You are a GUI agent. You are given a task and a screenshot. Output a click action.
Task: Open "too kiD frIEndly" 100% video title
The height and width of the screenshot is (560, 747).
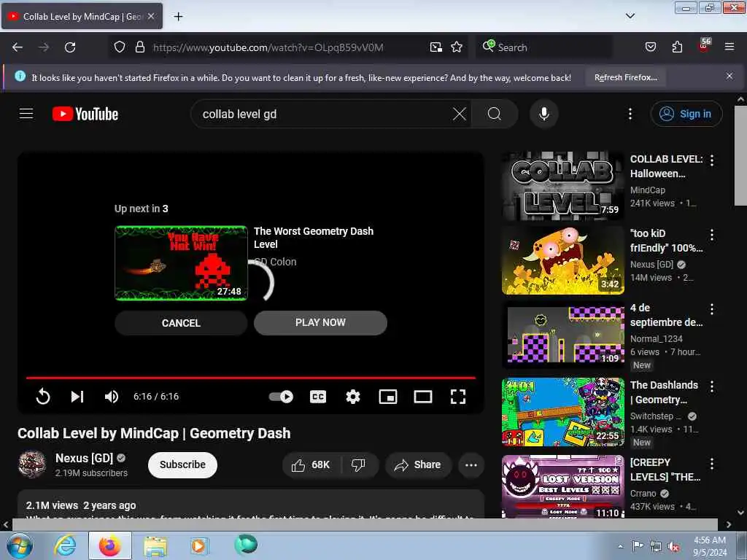[666, 241]
